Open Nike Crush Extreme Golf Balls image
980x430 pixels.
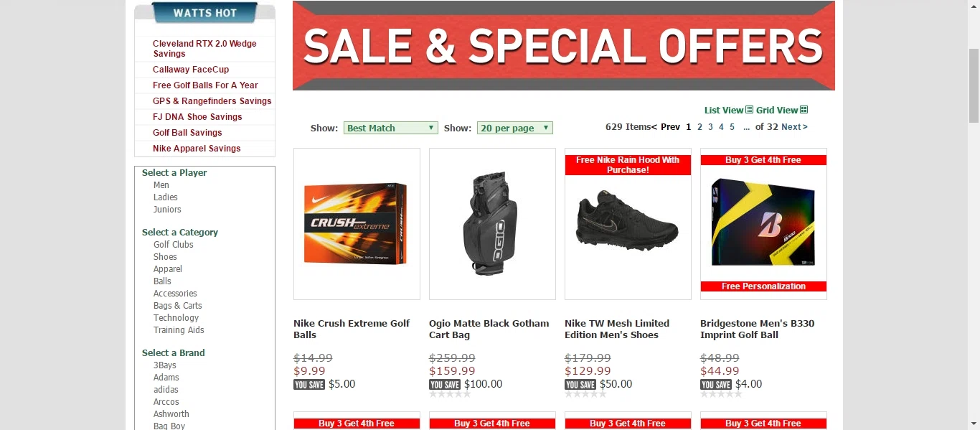357,224
